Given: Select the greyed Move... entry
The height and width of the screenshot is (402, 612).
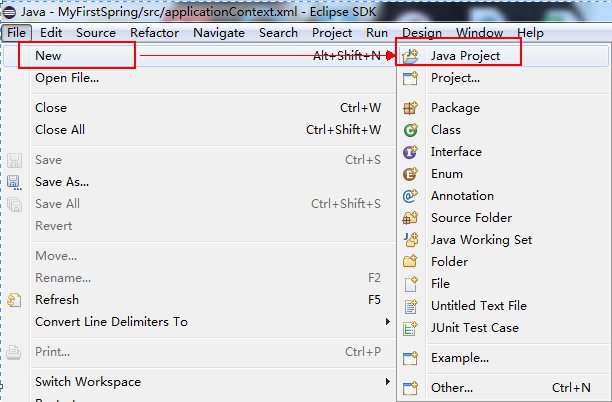Looking at the screenshot, I should (199, 256).
